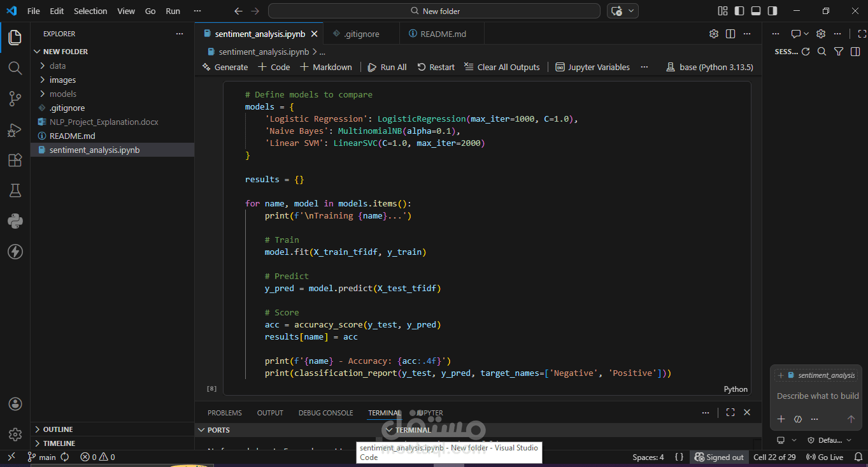Filter the Sessions list
The image size is (868, 467).
click(x=839, y=52)
